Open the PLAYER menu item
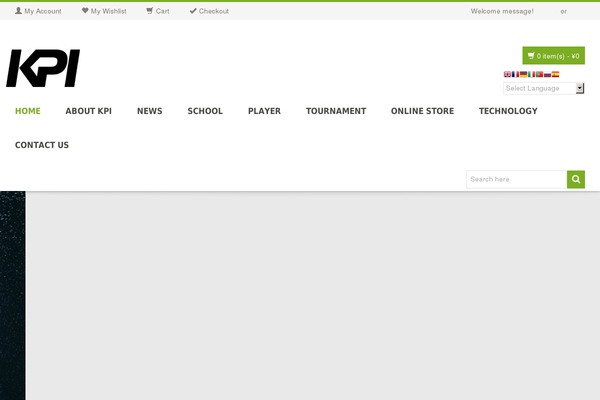Screen dimensions: 600x400 [264, 111]
